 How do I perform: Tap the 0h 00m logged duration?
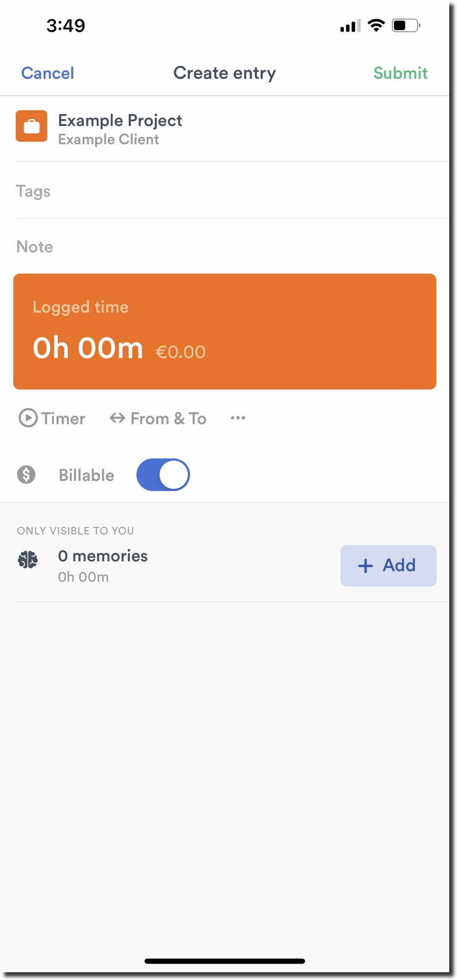pos(88,348)
